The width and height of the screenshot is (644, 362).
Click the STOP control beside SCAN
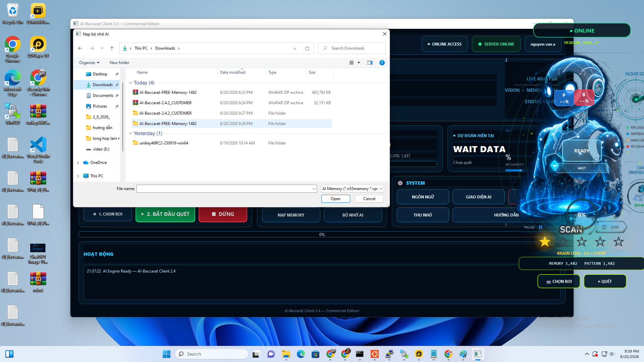click(611, 227)
